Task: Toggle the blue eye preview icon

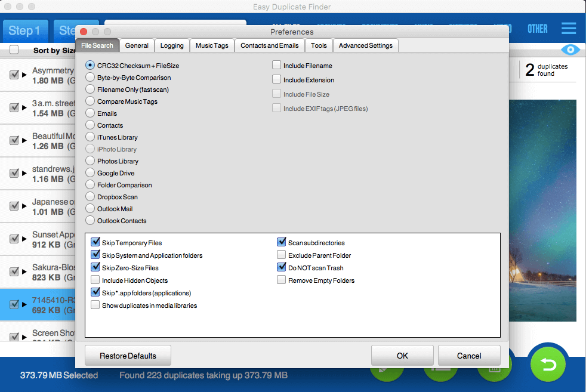Action: point(570,50)
